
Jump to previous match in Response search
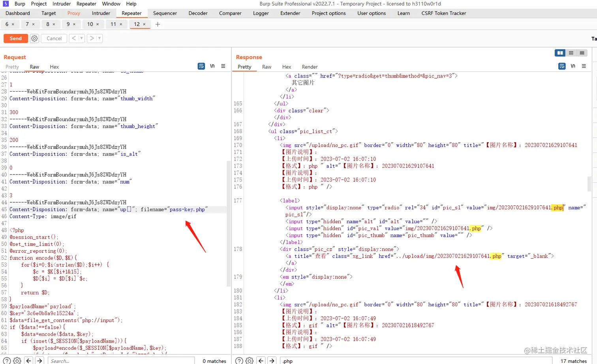tap(261, 360)
